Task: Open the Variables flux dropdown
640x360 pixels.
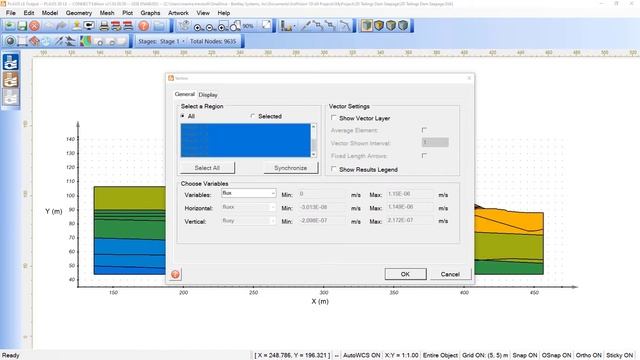Action: pos(249,193)
